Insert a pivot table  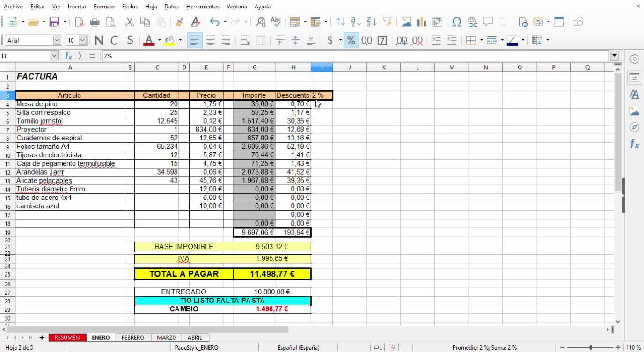[437, 22]
